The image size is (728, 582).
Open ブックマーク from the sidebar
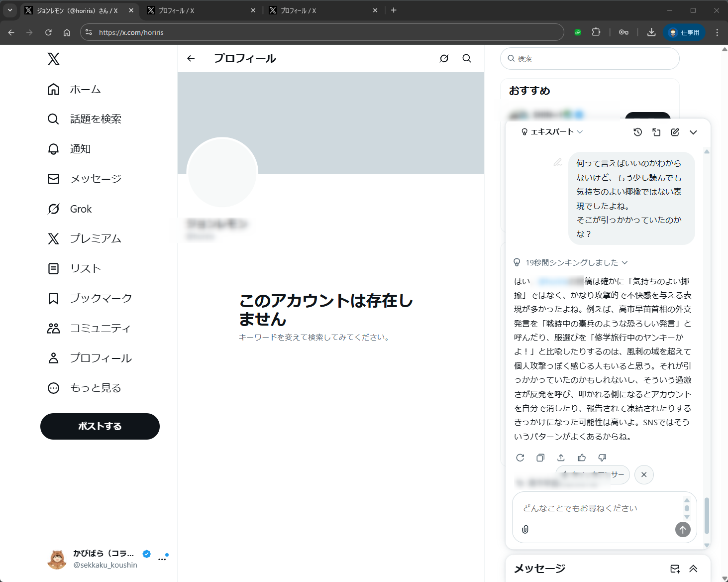pos(101,298)
